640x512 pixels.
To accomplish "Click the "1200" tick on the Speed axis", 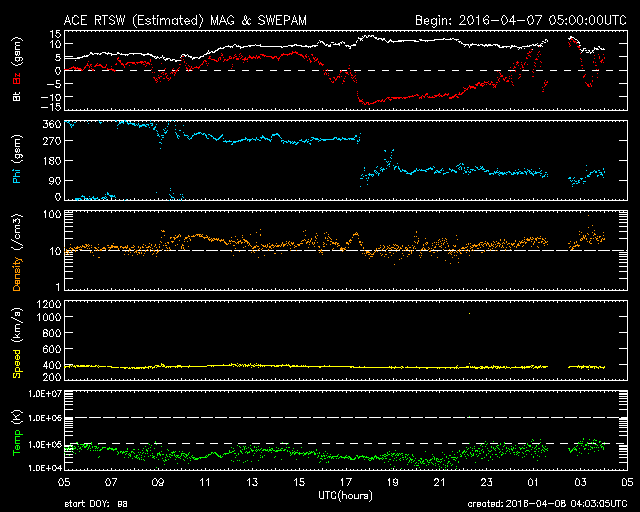I will click(49, 304).
